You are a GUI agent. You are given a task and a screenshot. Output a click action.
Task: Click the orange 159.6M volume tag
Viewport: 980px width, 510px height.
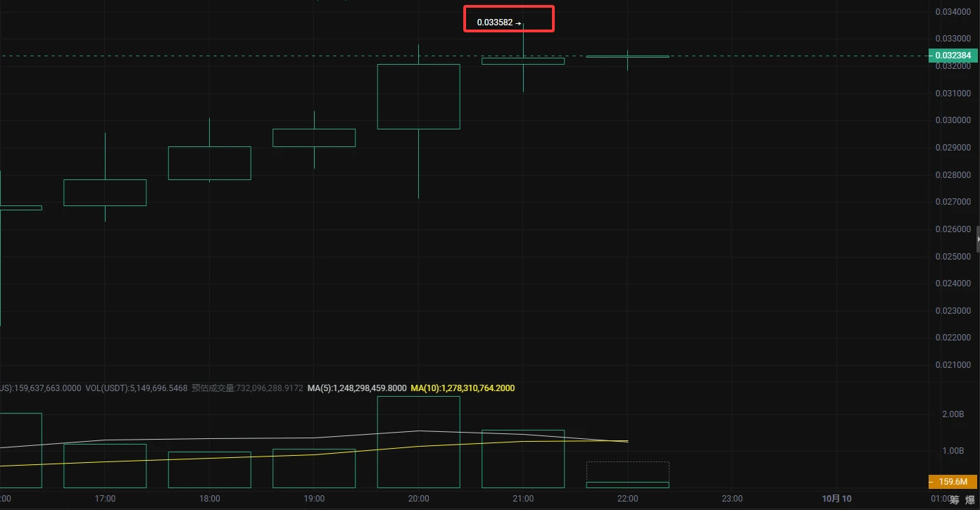click(953, 482)
